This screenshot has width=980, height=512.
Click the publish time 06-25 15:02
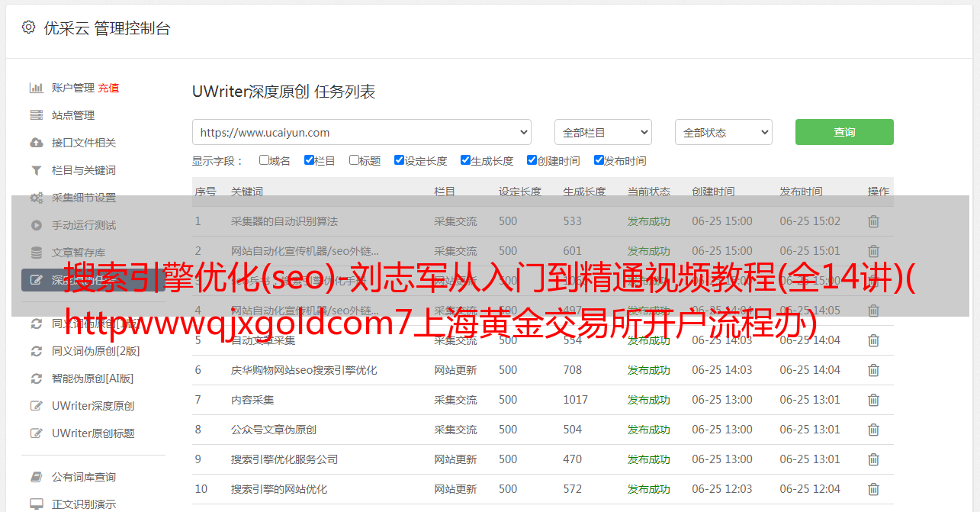click(x=810, y=221)
